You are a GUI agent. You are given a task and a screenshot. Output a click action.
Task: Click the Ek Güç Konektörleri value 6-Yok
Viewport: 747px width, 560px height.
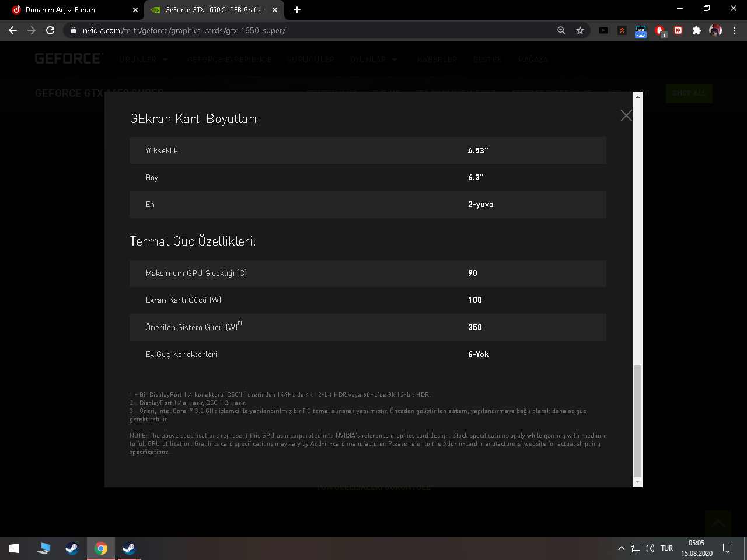coord(479,354)
